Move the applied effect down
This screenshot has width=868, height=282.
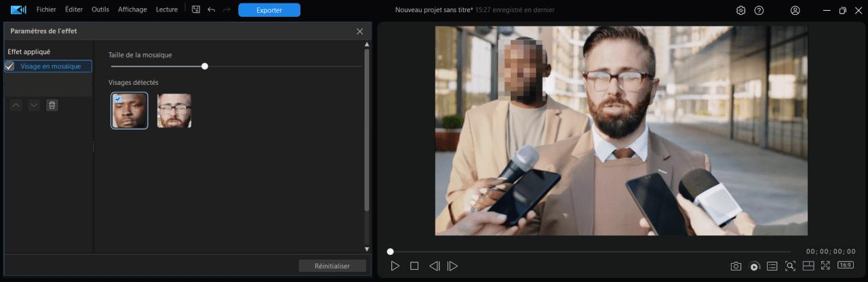(34, 105)
